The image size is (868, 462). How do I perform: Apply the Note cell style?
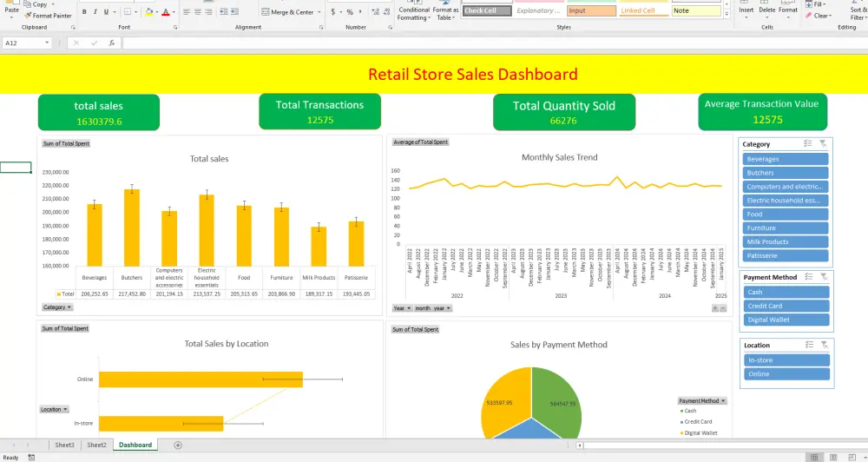pyautogui.click(x=696, y=10)
